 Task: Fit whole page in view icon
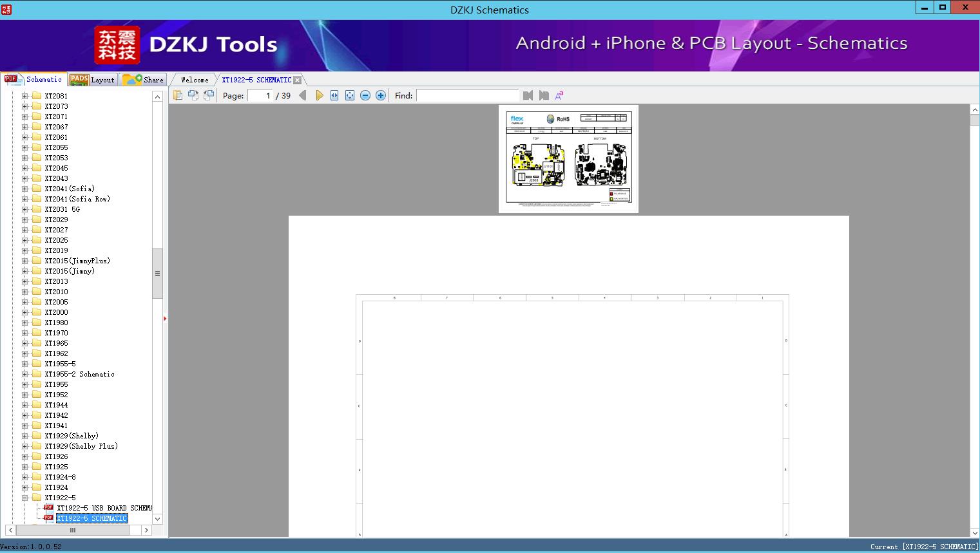pyautogui.click(x=350, y=95)
